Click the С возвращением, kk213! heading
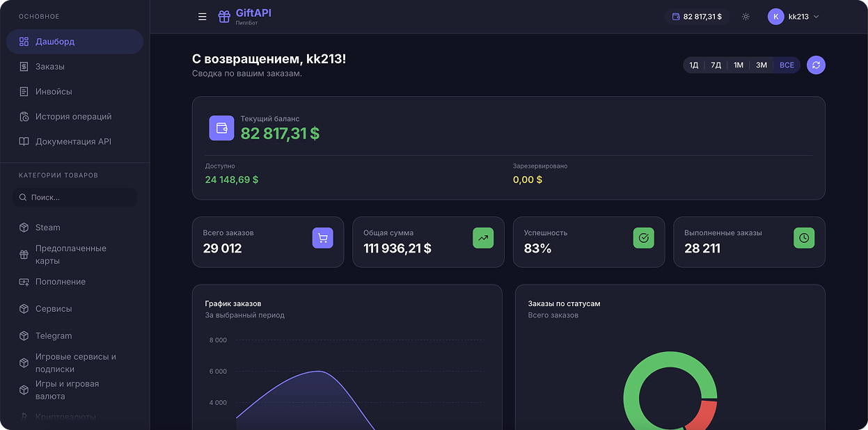868x430 pixels. point(269,59)
